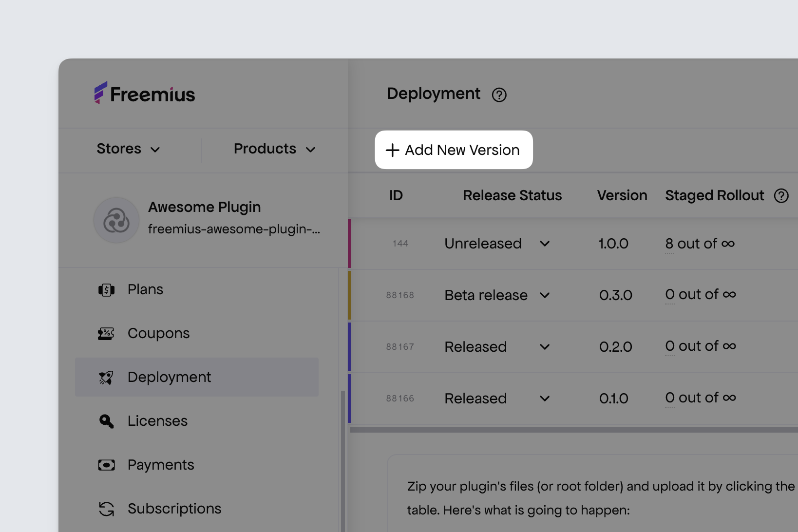Click the Freemius logo
The height and width of the screenshot is (532, 798).
coord(145,93)
